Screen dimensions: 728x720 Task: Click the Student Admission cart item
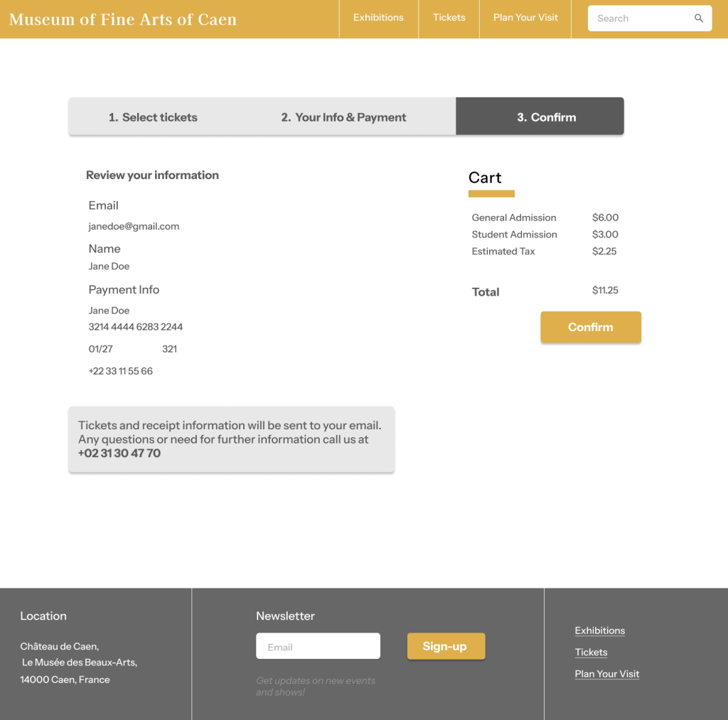(514, 235)
